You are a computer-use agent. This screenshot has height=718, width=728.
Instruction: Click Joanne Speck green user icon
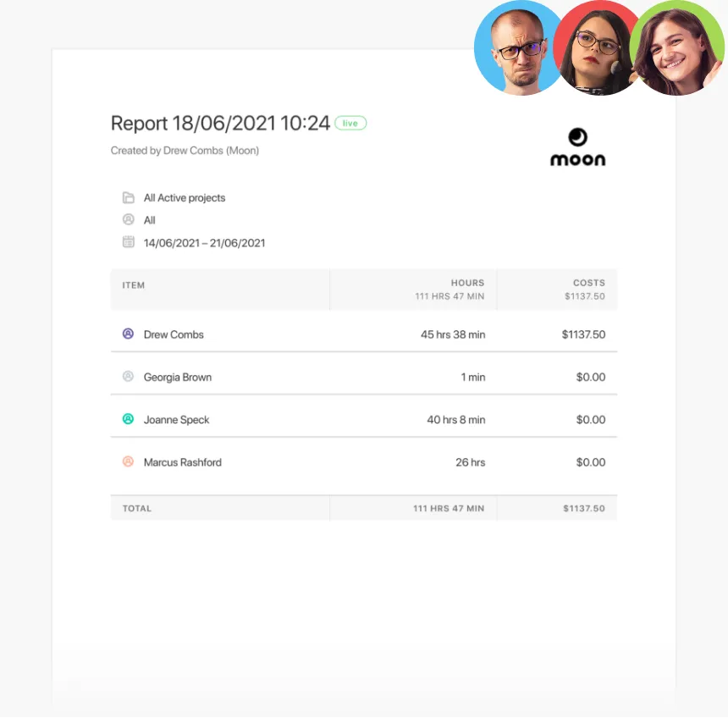[128, 419]
